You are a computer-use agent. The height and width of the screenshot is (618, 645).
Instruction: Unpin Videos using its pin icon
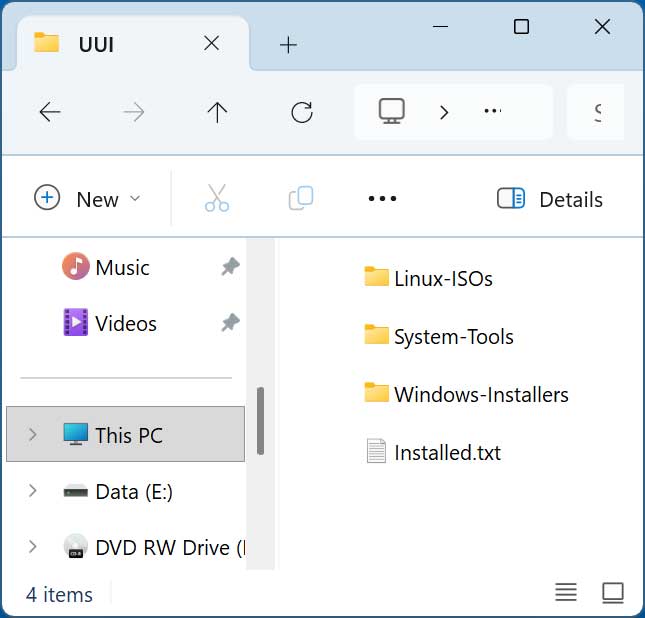pyautogui.click(x=230, y=322)
